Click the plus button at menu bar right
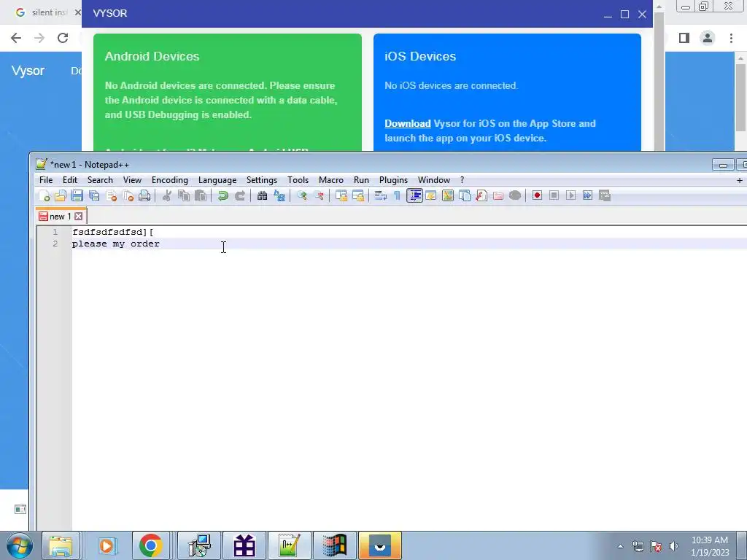 click(x=740, y=180)
